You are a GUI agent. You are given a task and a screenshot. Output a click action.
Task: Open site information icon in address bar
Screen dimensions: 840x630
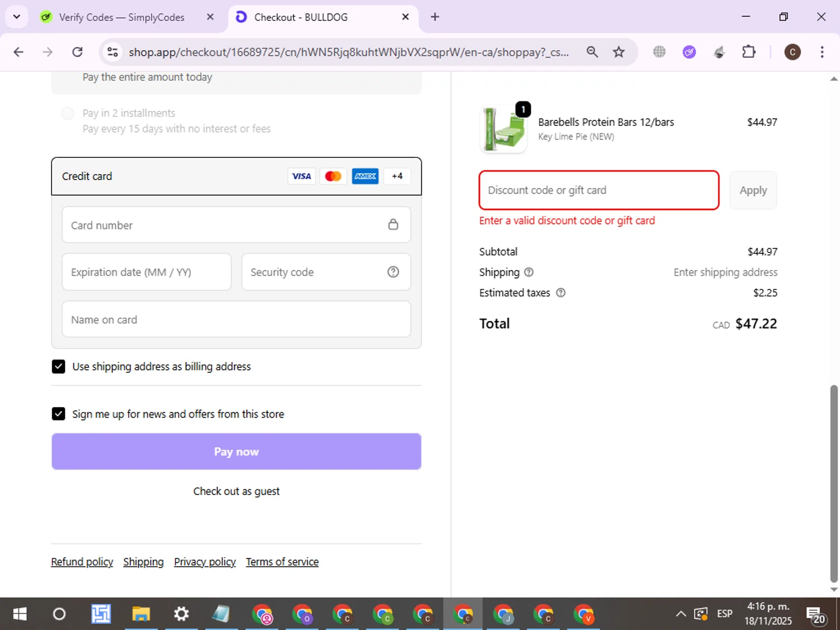(x=113, y=52)
